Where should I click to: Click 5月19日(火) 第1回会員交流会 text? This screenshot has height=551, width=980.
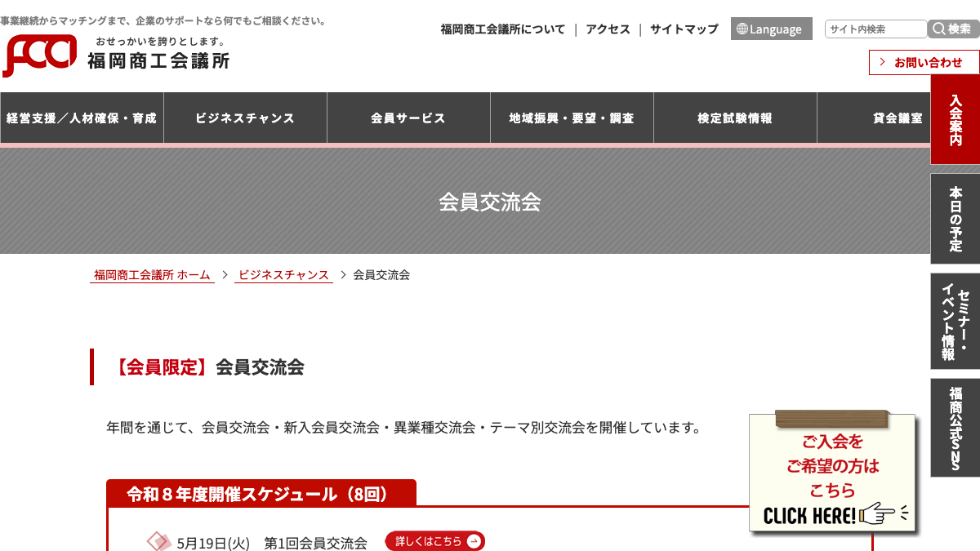pyautogui.click(x=272, y=543)
